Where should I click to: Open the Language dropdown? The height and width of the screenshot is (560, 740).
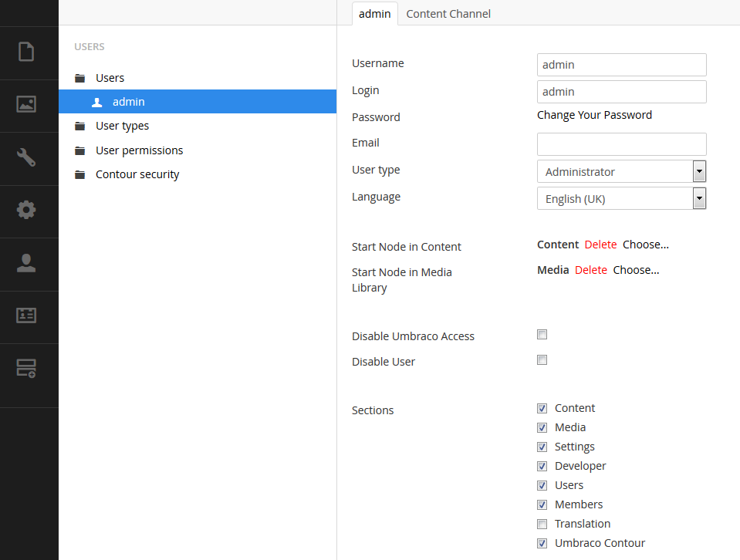(x=621, y=198)
